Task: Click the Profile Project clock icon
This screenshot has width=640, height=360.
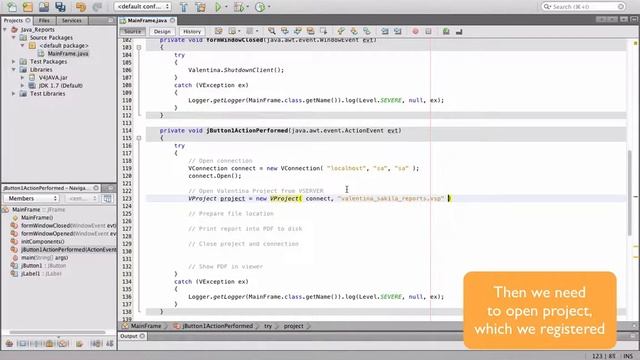Action: tap(260, 7)
